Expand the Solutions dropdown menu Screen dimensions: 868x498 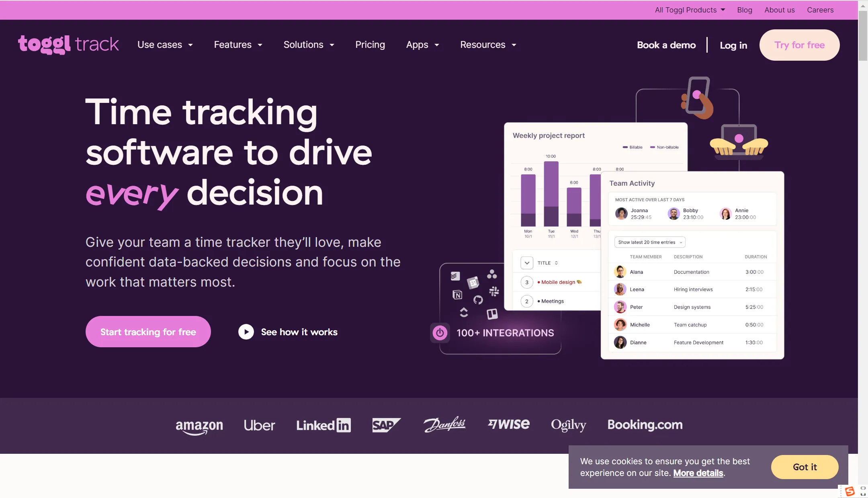pyautogui.click(x=308, y=44)
